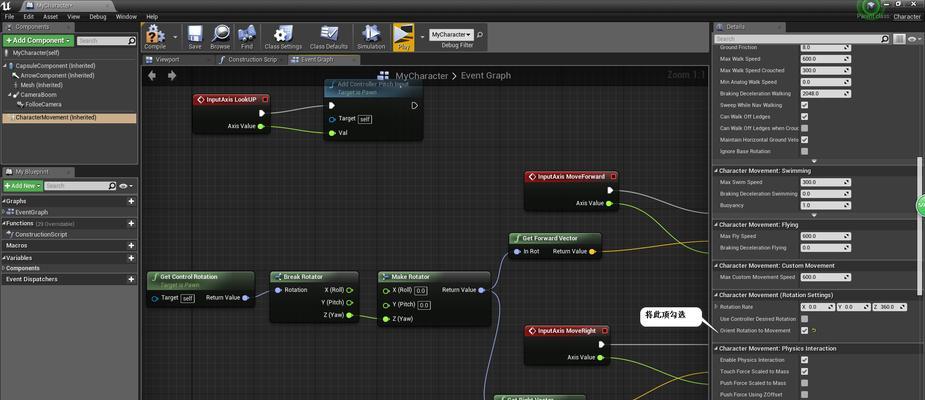Collapse Character Movement: Swimming section
The width and height of the screenshot is (925, 400).
[x=716, y=171]
